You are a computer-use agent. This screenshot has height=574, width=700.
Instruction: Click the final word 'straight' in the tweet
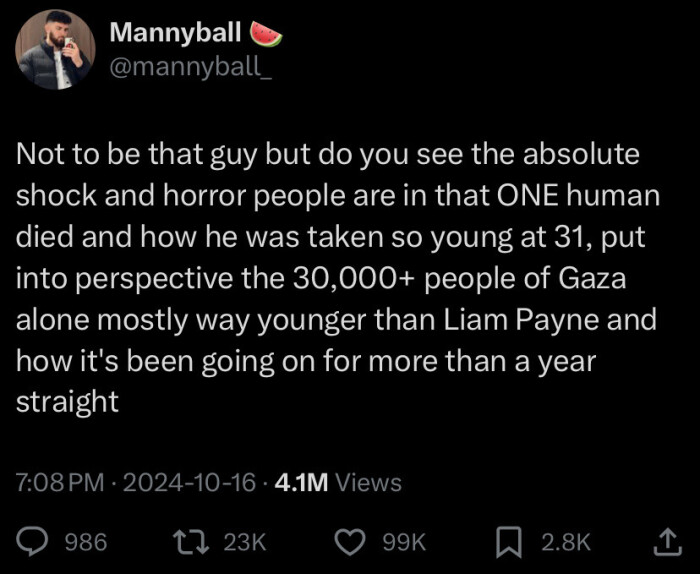click(x=67, y=404)
